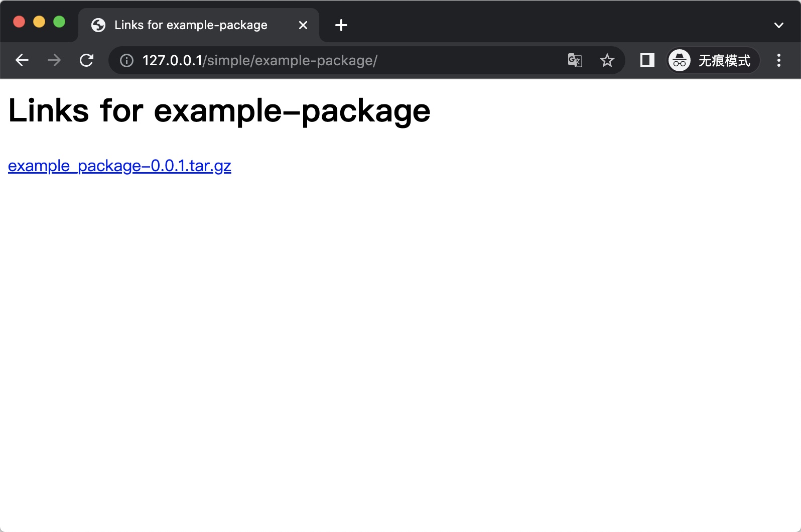Open the Chrome three-dot menu
Viewport: 801px width, 532px height.
(x=779, y=60)
